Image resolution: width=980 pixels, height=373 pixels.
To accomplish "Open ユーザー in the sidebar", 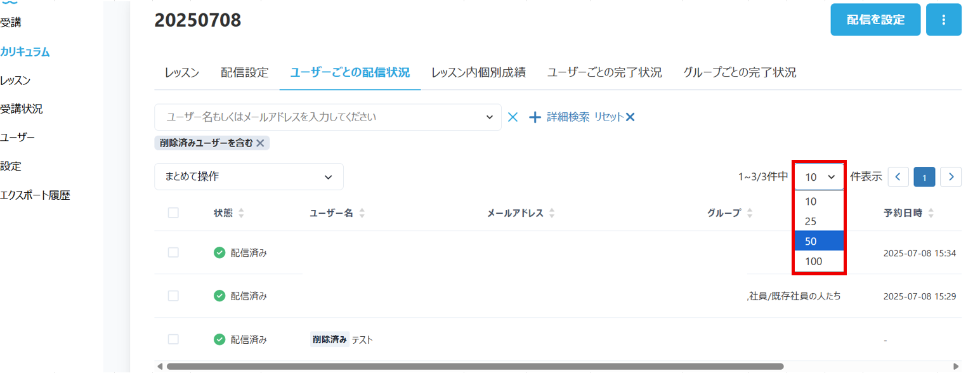I will point(17,138).
